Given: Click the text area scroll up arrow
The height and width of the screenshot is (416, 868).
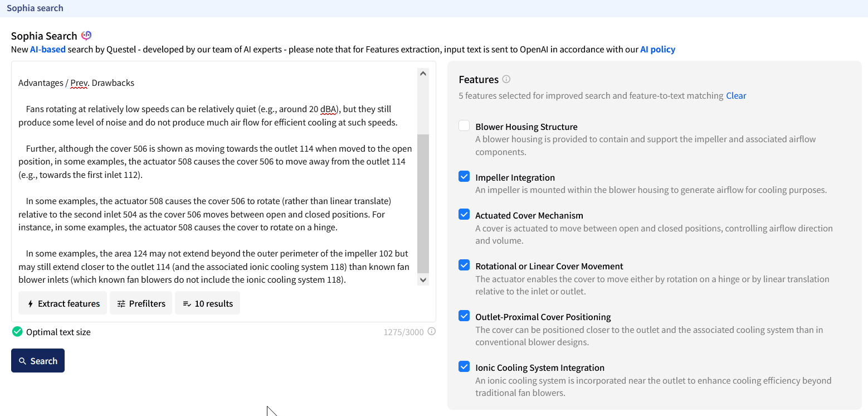Looking at the screenshot, I should pos(423,73).
